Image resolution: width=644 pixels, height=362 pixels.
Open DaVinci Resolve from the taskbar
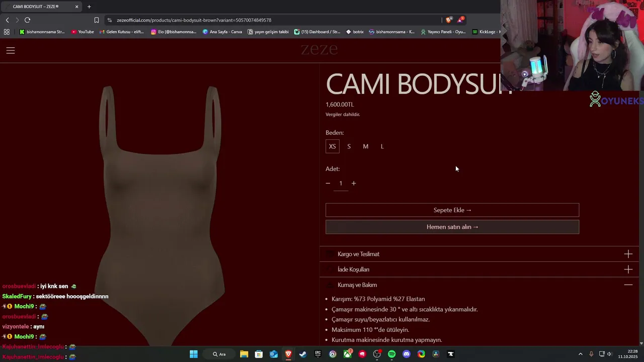[x=436, y=354]
